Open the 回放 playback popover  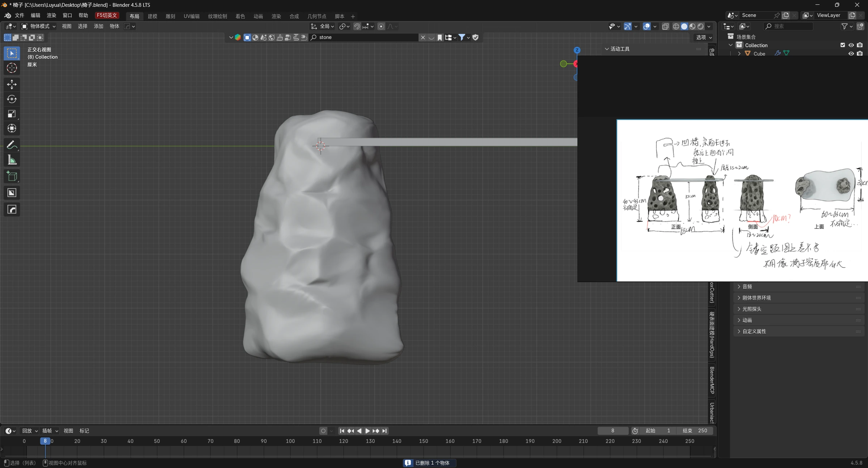(30, 431)
